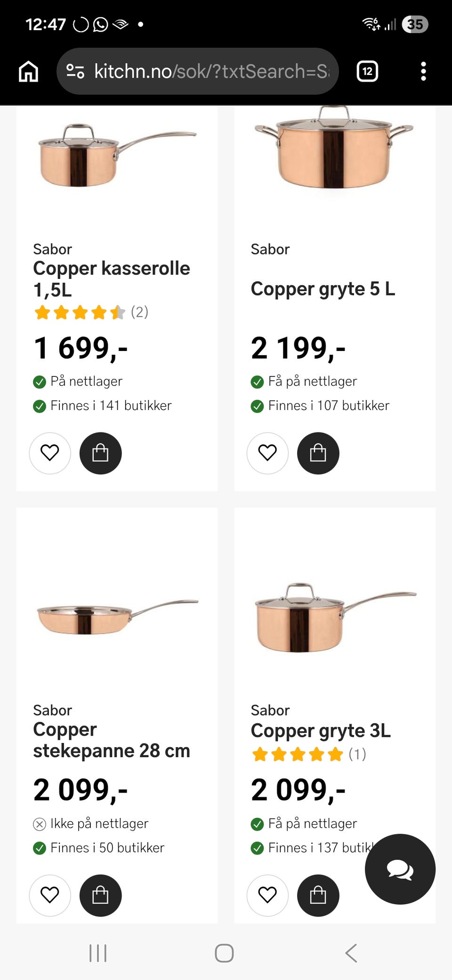452x980 pixels.
Task: Check stores for Copper stekepanne 28 cm
Action: (x=107, y=848)
